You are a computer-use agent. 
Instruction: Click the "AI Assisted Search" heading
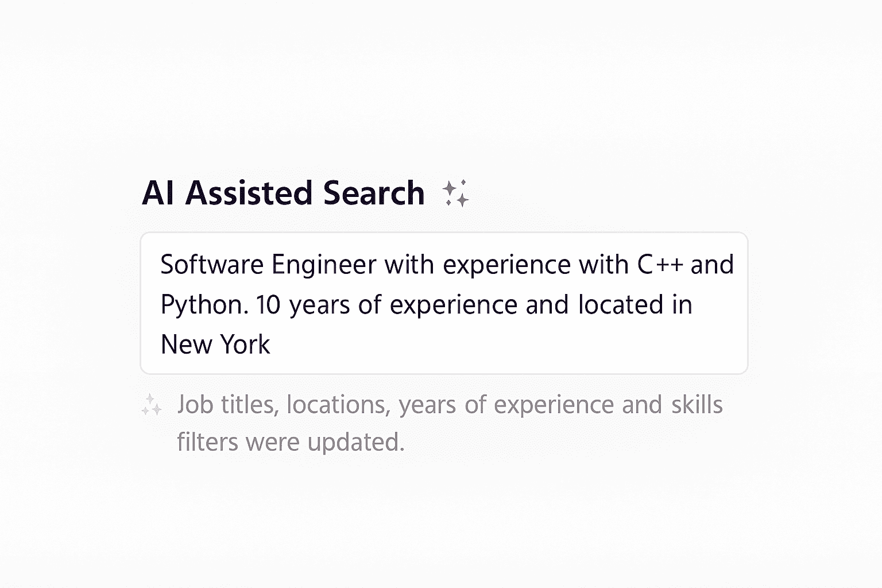pyautogui.click(x=283, y=193)
